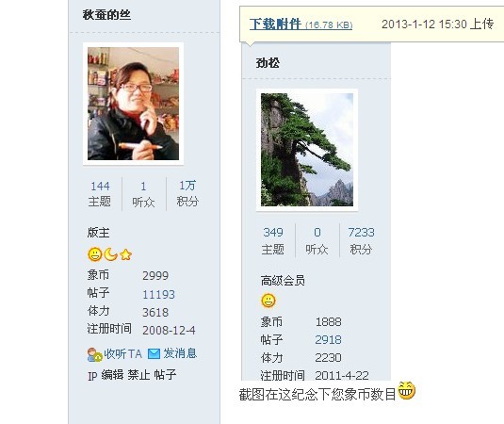This screenshot has width=504, height=424.
Task: Click the moon rank icon under 版主
Action: coord(110,254)
